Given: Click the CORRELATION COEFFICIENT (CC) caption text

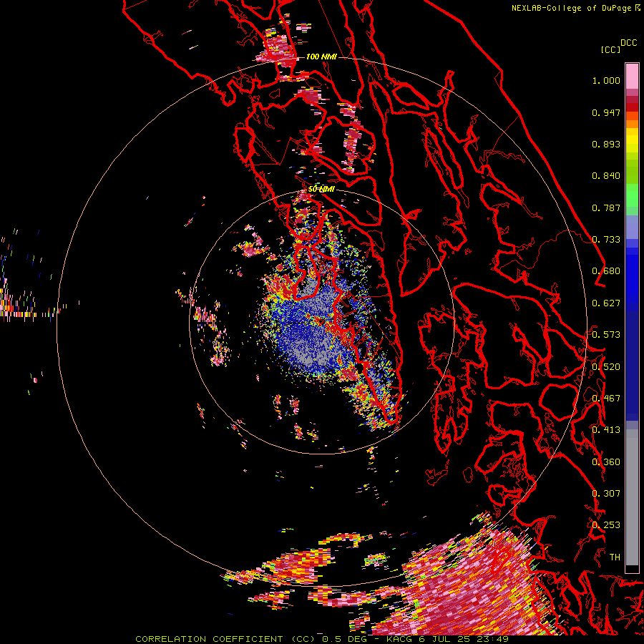Looking at the screenshot, I should point(225,639).
